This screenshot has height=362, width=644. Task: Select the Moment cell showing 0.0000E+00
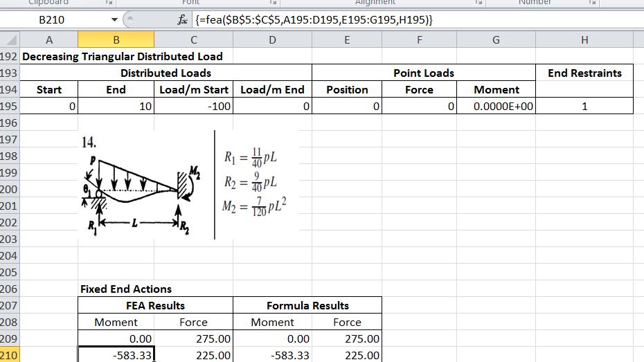point(495,106)
